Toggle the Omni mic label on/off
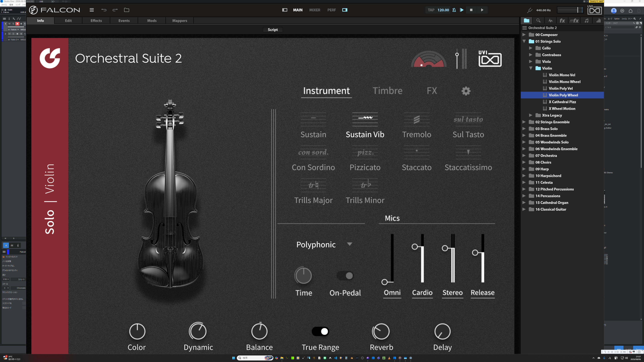 392,293
